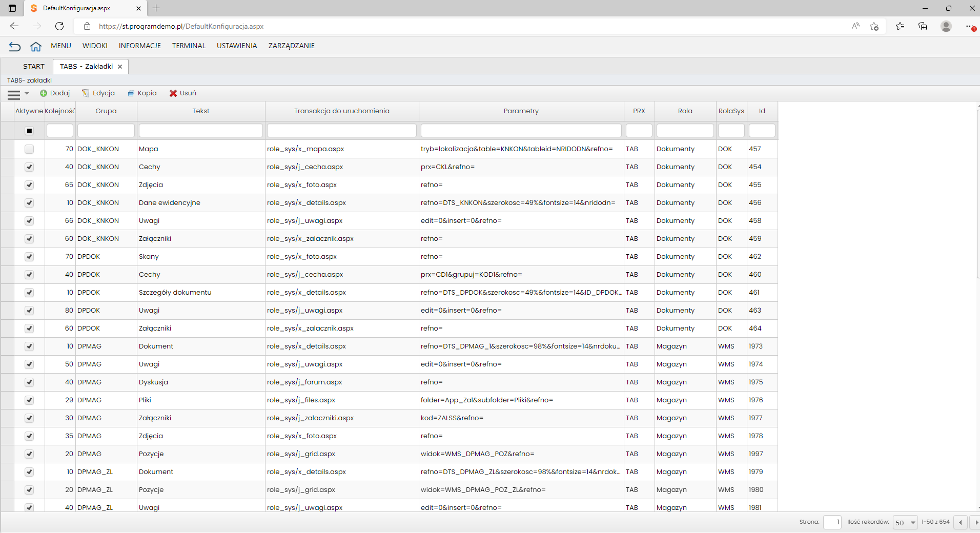This screenshot has height=533, width=980.
Task: Open the USTAWIENIA menu
Action: pos(237,46)
